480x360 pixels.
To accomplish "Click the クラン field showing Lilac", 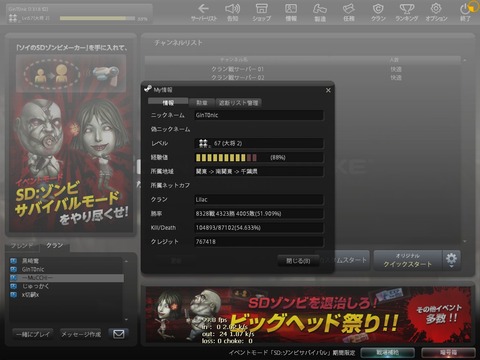I will point(259,199).
